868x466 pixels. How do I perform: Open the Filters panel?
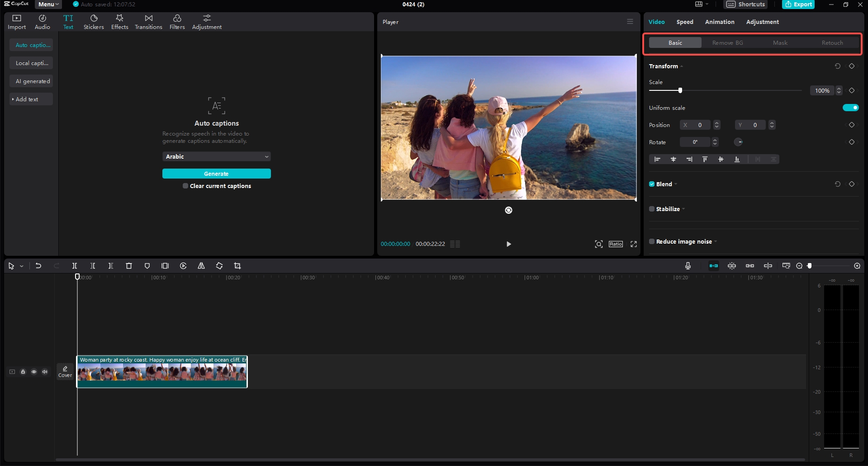176,21
